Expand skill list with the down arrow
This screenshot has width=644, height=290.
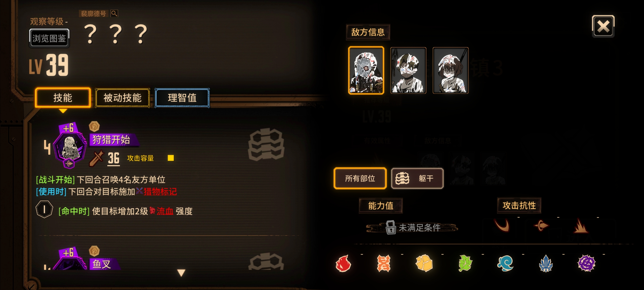coord(181,273)
